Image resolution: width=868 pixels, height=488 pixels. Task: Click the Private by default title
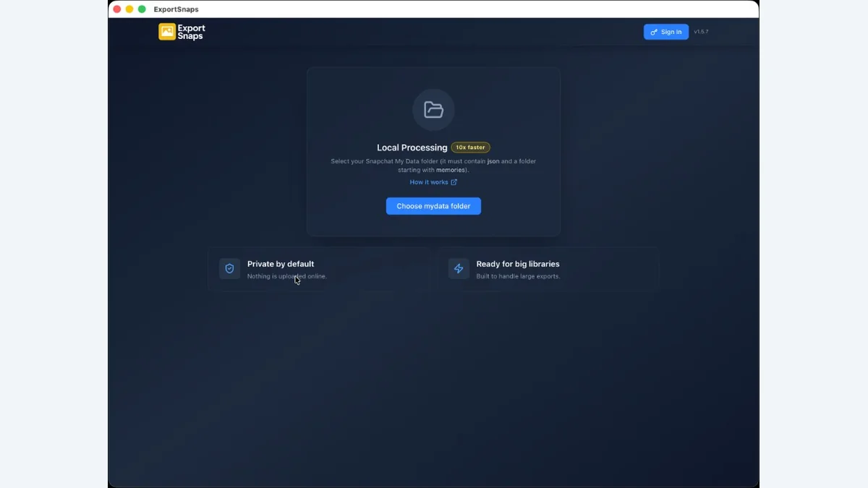281,264
